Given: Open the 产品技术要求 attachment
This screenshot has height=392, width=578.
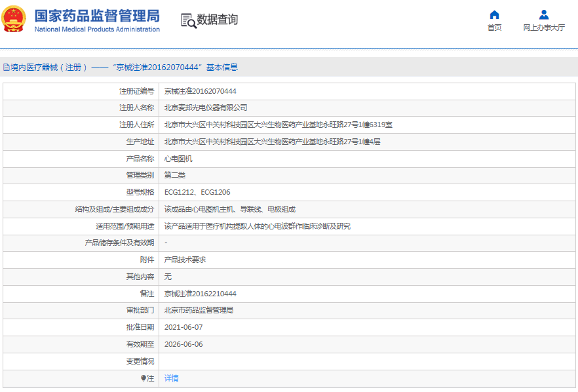Looking at the screenshot, I should pyautogui.click(x=185, y=260).
